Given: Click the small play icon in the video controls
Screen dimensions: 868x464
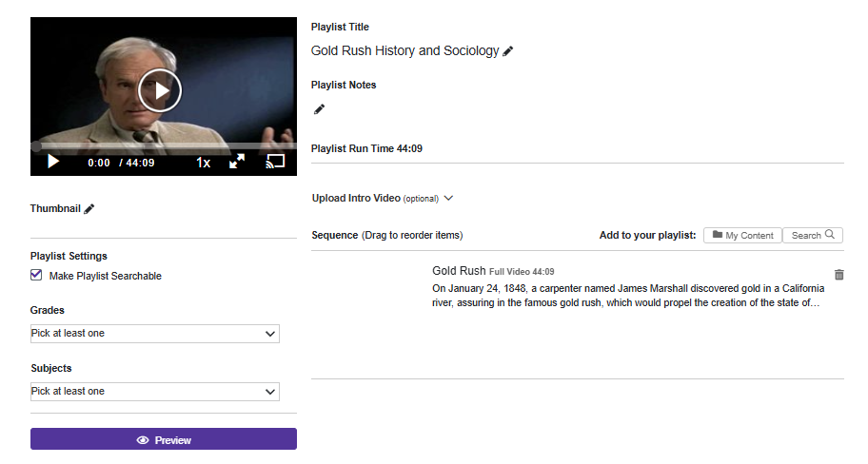Looking at the screenshot, I should [x=53, y=162].
